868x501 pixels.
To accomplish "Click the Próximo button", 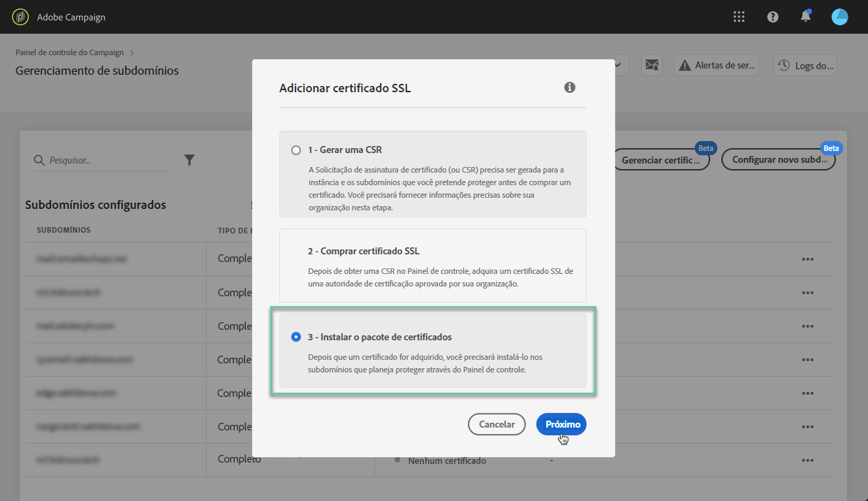I will coord(561,424).
